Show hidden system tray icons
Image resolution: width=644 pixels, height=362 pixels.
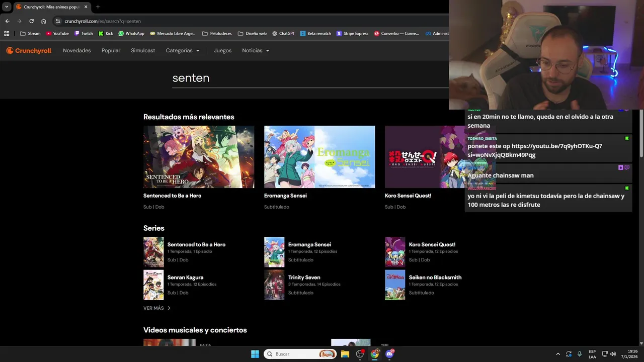(x=558, y=354)
